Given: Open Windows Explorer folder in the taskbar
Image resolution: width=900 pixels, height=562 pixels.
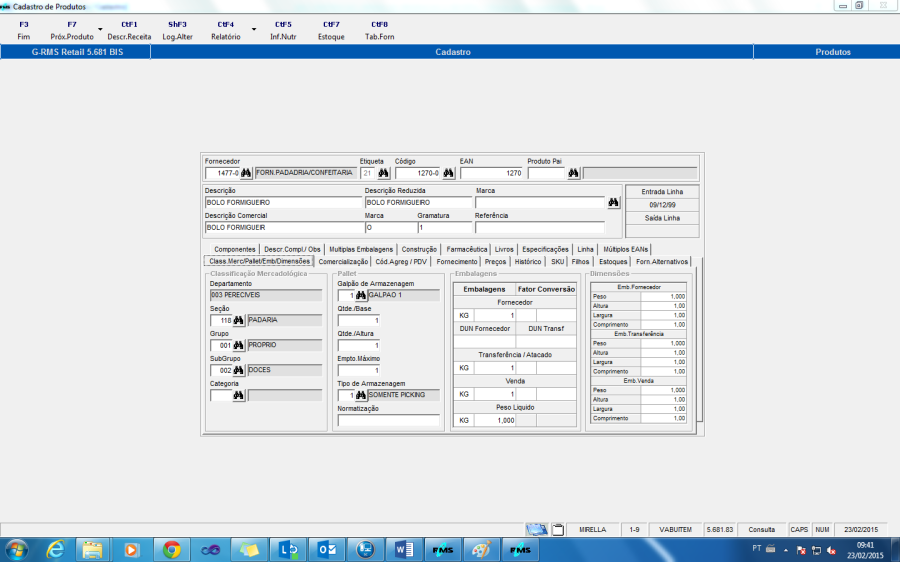Looking at the screenshot, I should (x=92, y=550).
